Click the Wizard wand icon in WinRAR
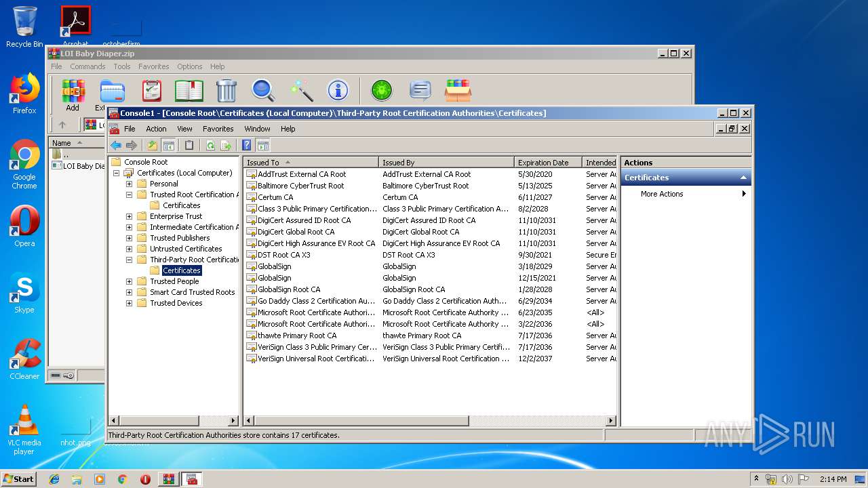The width and height of the screenshot is (868, 488). coord(300,90)
